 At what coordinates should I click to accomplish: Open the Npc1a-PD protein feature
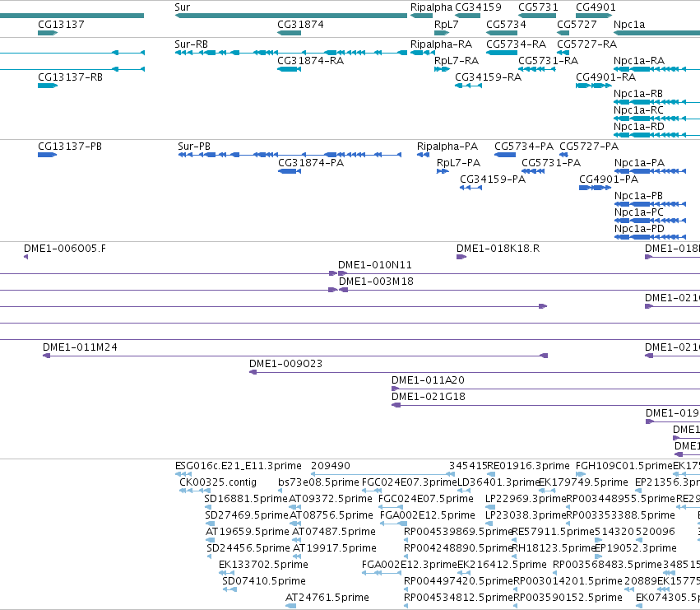tap(650, 237)
